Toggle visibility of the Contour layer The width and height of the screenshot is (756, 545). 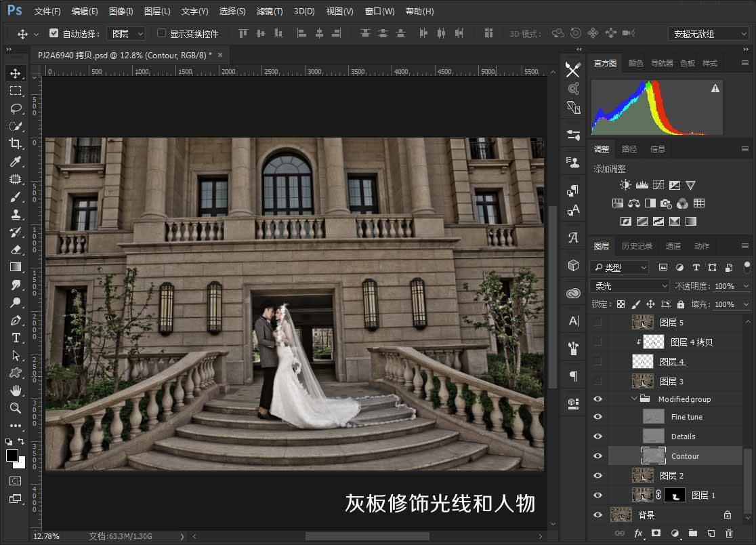pos(597,456)
